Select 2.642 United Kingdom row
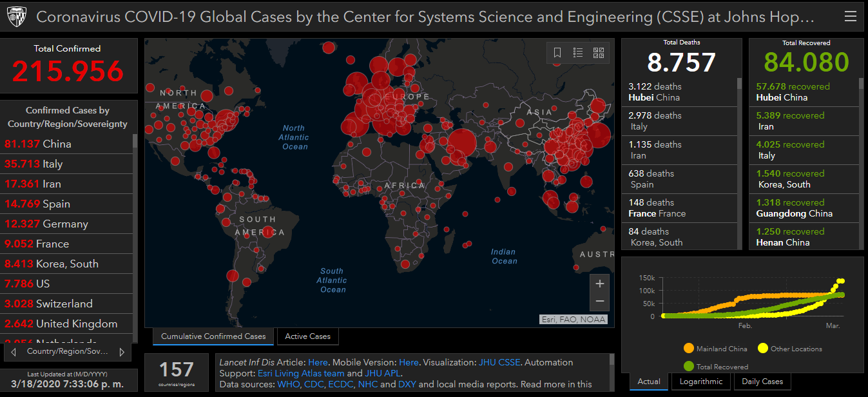The height and width of the screenshot is (397, 868). 67,324
